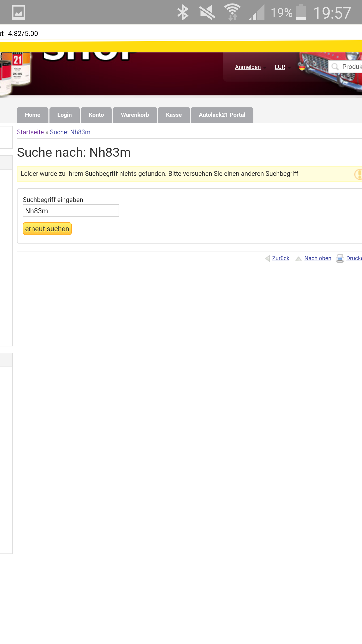Viewport: 362px width, 644px height.
Task: Open the EUR currency dropdown
Action: tap(283, 67)
